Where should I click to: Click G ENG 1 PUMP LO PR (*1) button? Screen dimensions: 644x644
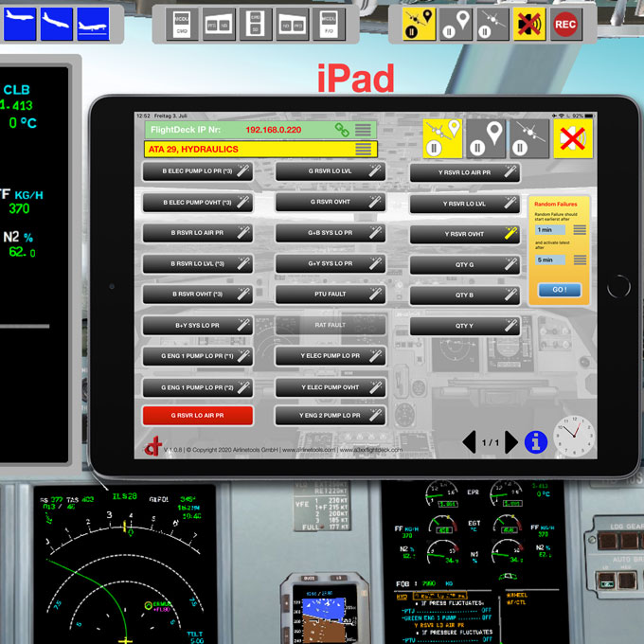[198, 356]
